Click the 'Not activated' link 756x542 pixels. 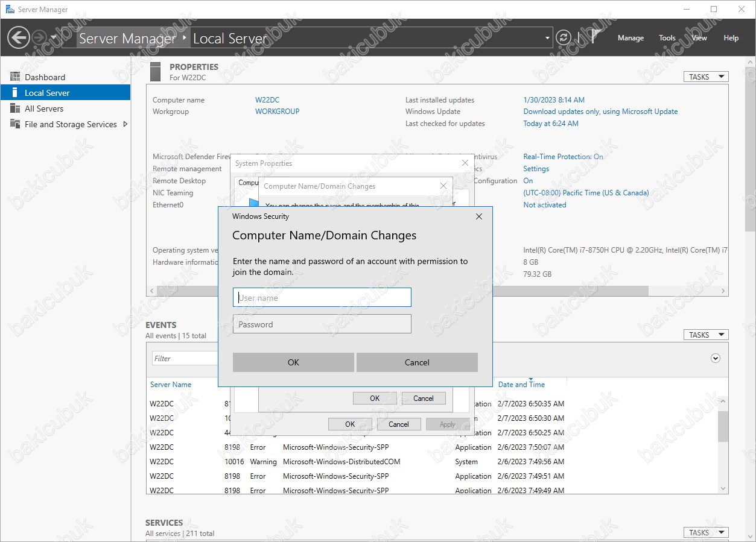point(545,205)
